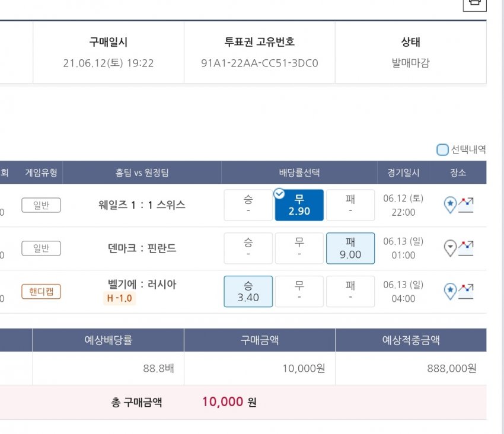This screenshot has width=504, height=434.
Task: Click the 배당률선택 column header
Action: pos(299,173)
